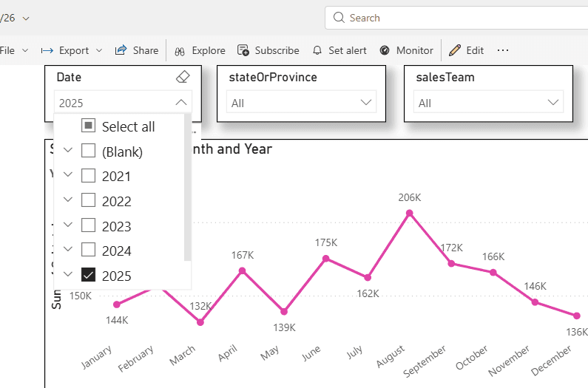Click the Subscribe icon
The height and width of the screenshot is (388, 588).
click(243, 50)
